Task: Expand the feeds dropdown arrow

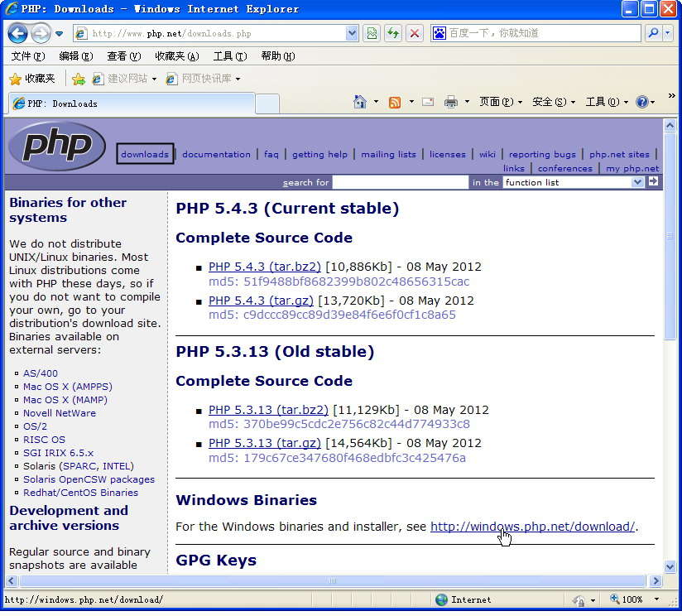Action: [x=411, y=102]
